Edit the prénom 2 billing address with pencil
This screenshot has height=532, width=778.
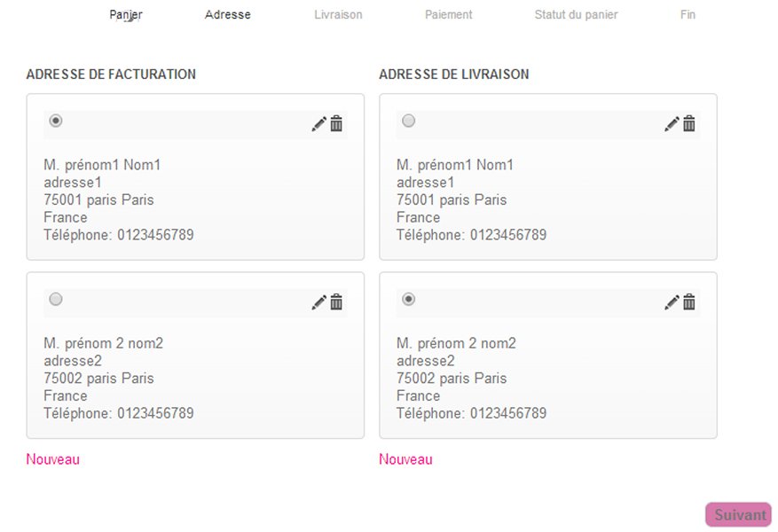319,302
